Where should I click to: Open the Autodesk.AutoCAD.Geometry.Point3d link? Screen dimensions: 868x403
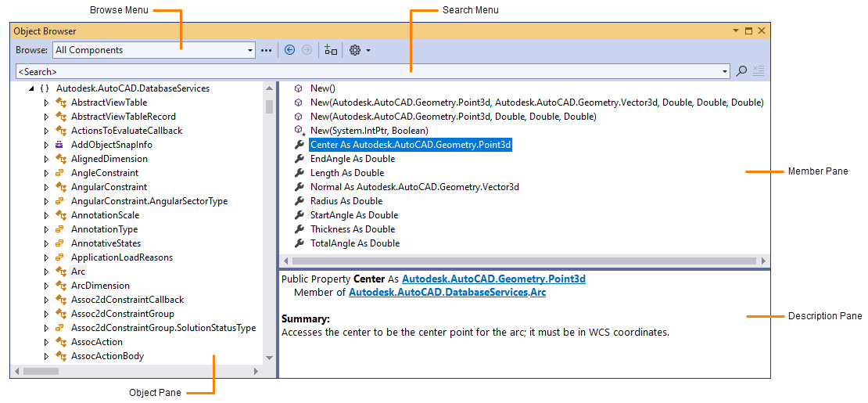click(x=493, y=279)
